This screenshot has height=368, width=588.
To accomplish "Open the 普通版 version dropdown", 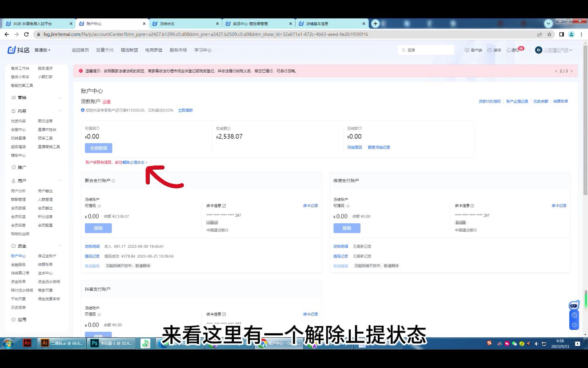I will tap(41, 49).
